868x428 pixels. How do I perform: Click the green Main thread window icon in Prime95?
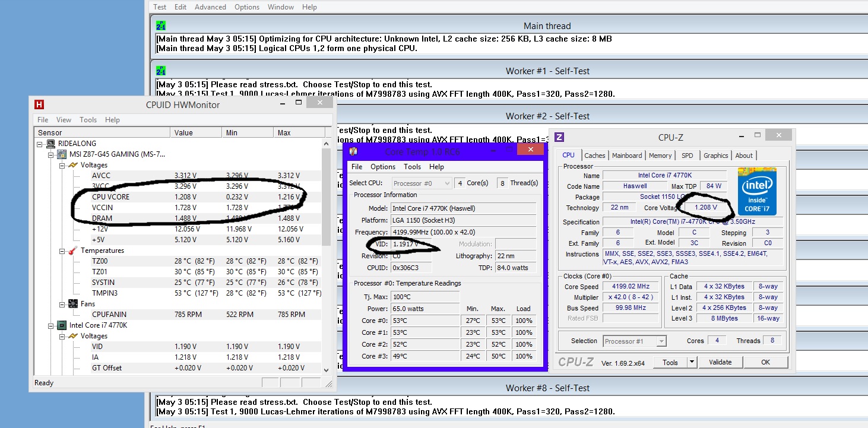160,26
